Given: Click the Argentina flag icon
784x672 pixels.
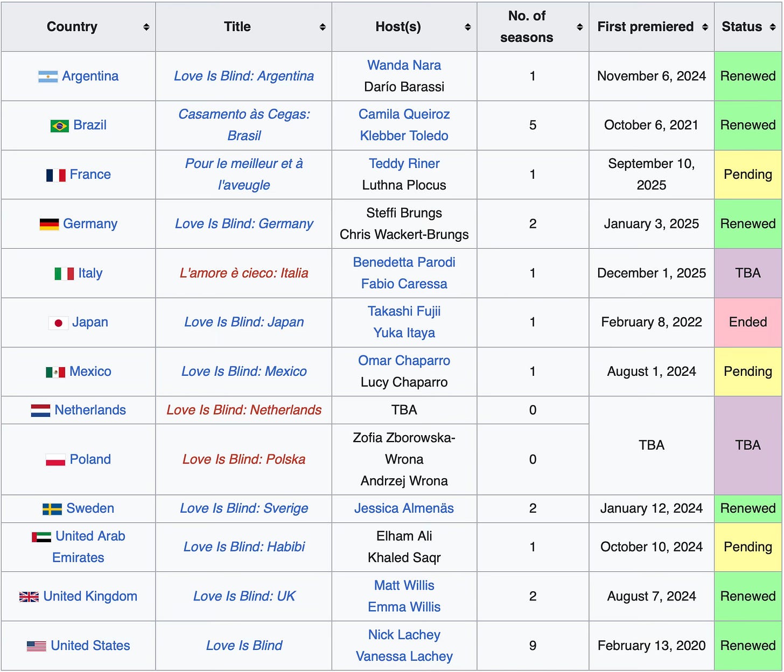Looking at the screenshot, I should [48, 77].
